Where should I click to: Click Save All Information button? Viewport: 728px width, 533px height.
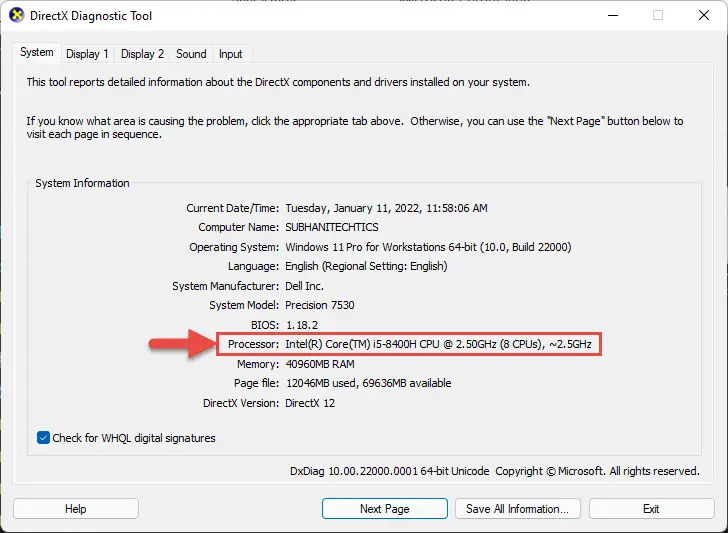[518, 509]
